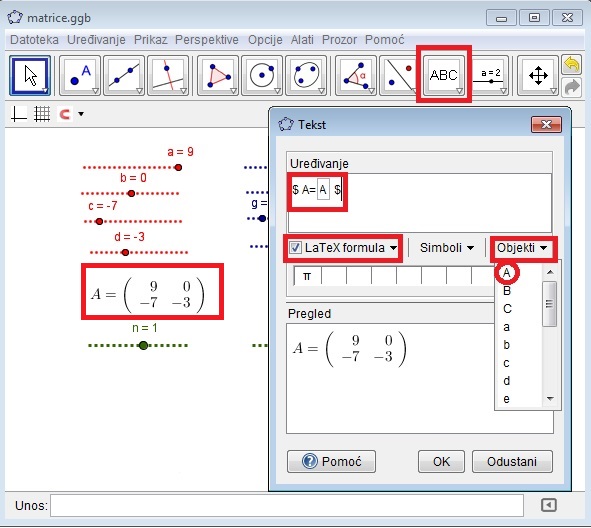Open the Objekti dropdown
The height and width of the screenshot is (528, 591).
[522, 248]
